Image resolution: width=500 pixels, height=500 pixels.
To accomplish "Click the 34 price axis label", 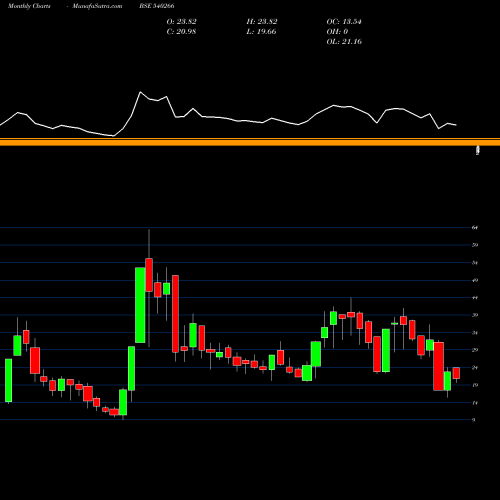I will (x=475, y=333).
